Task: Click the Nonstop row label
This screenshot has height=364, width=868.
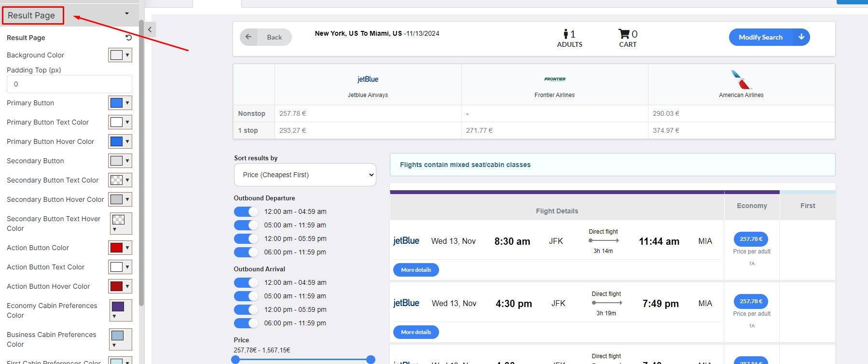Action: (x=252, y=113)
